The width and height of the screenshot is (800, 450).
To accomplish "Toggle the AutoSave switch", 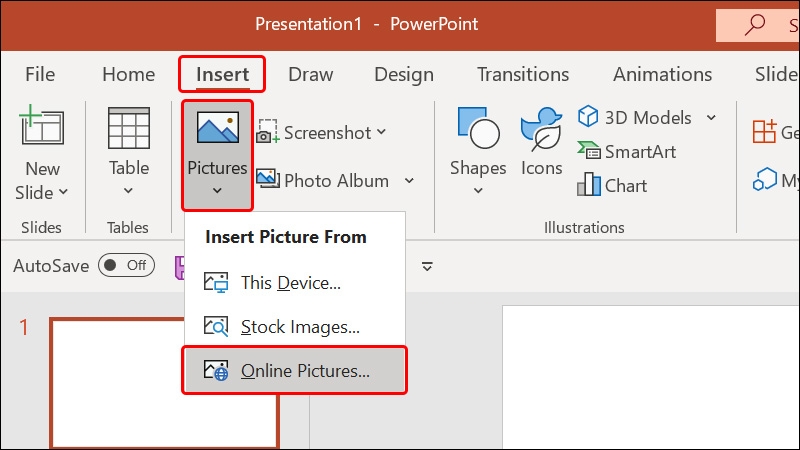I will 127,265.
